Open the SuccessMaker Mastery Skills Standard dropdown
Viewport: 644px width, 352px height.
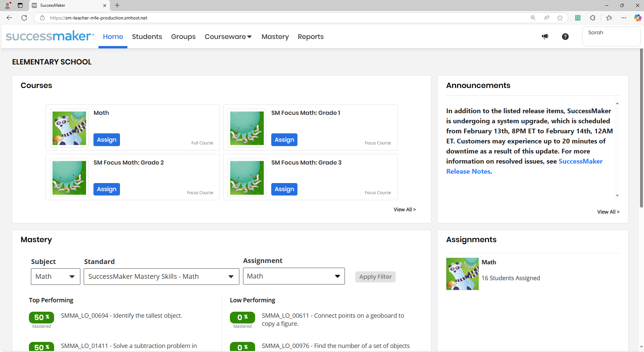(x=161, y=276)
